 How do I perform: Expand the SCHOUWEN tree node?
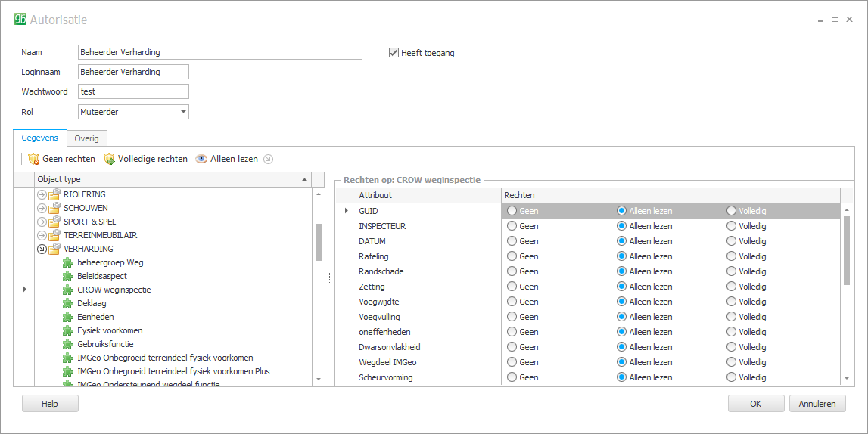click(x=42, y=209)
